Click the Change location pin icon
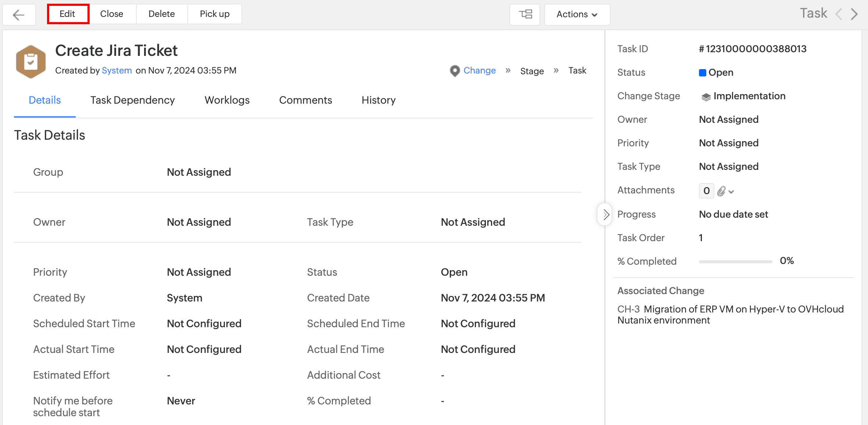This screenshot has width=868, height=425. 455,71
